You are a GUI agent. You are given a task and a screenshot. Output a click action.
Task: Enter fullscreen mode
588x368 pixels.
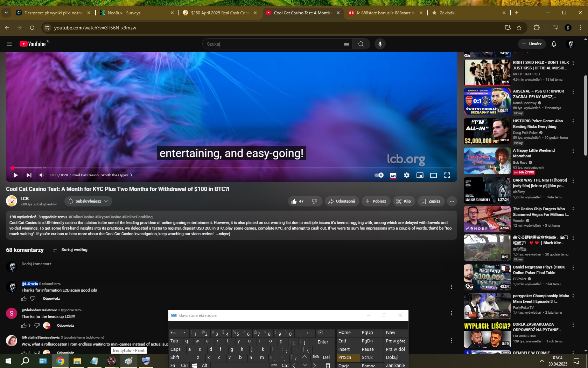[x=447, y=175]
